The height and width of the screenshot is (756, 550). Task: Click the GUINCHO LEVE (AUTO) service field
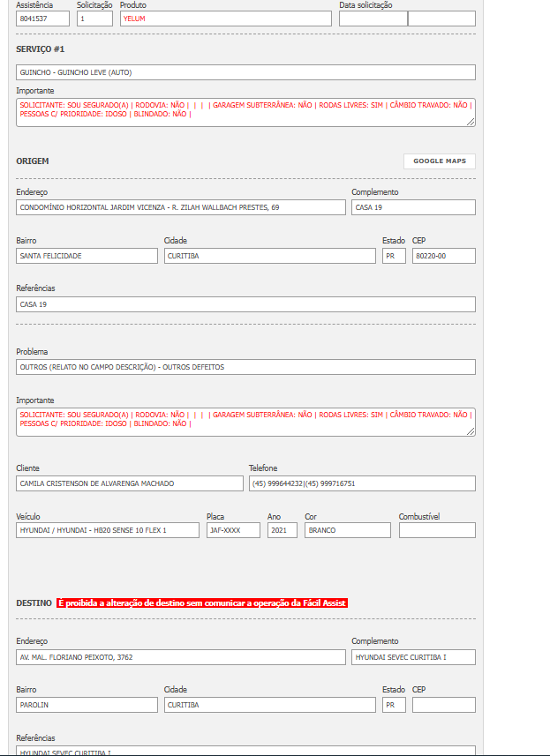click(245, 72)
